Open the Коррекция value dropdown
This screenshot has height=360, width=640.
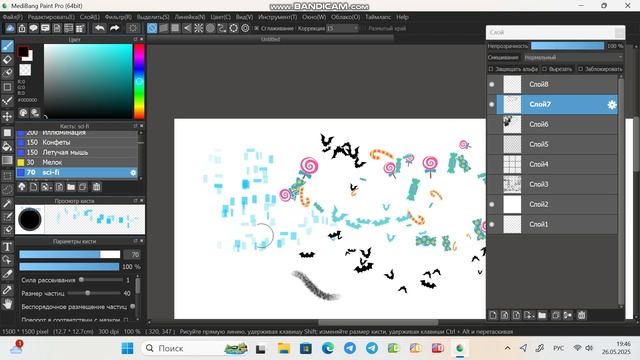(x=342, y=28)
